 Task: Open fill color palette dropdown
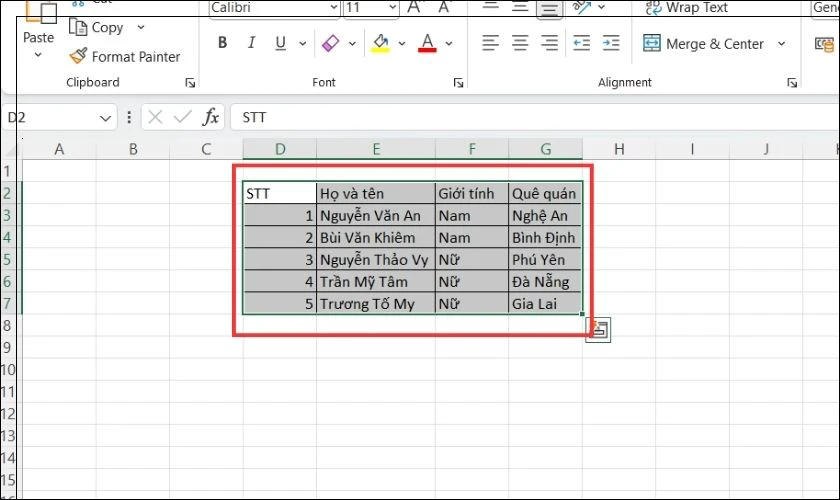point(402,43)
